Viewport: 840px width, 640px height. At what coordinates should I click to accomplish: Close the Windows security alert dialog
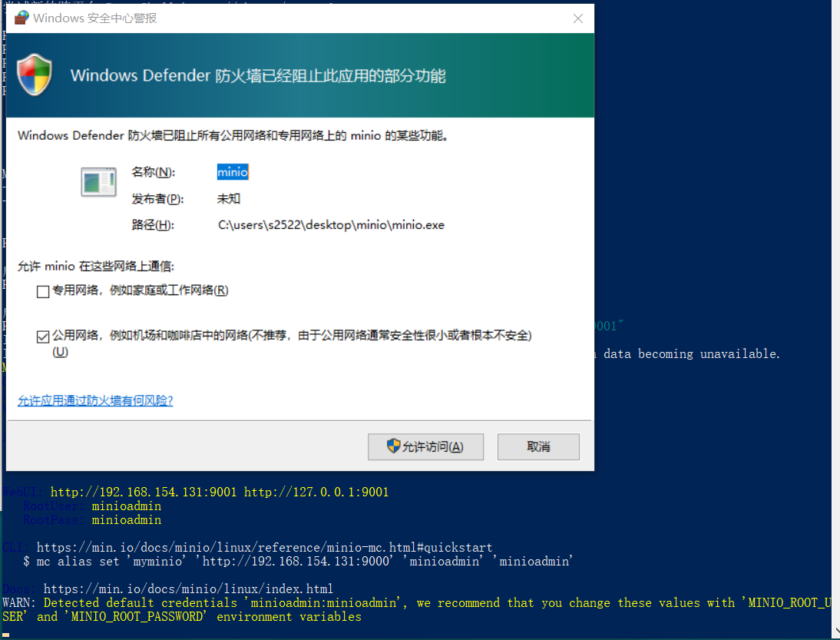[x=578, y=18]
